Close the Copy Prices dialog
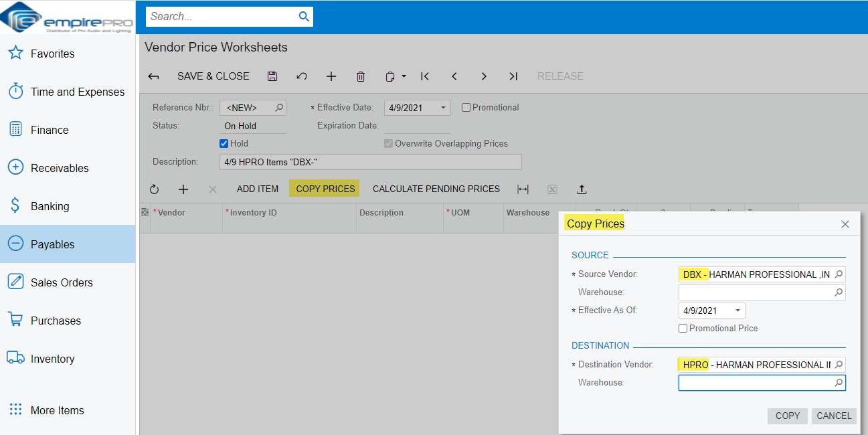The image size is (868, 435). (x=845, y=224)
